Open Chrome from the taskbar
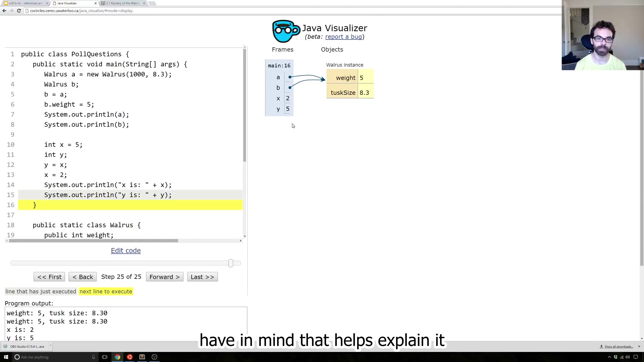The width and height of the screenshot is (644, 362). click(117, 357)
